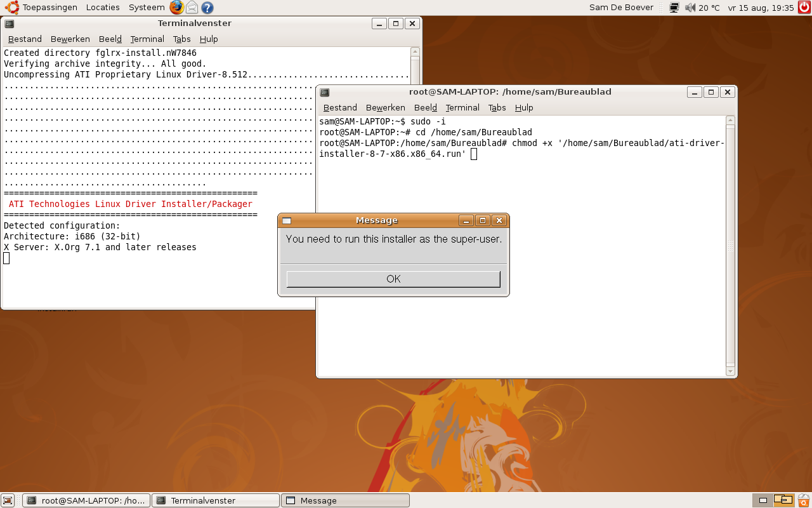This screenshot has width=812, height=508.
Task: Open Beeld menu in the root terminal
Action: coord(425,108)
